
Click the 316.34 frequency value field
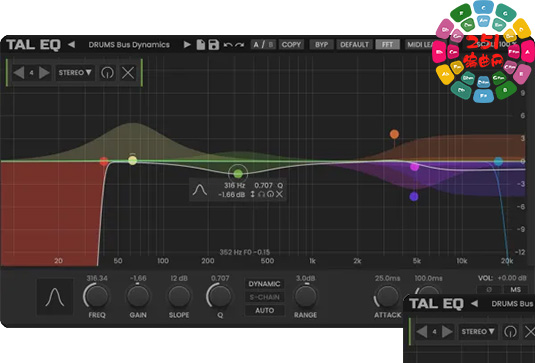coord(97,278)
